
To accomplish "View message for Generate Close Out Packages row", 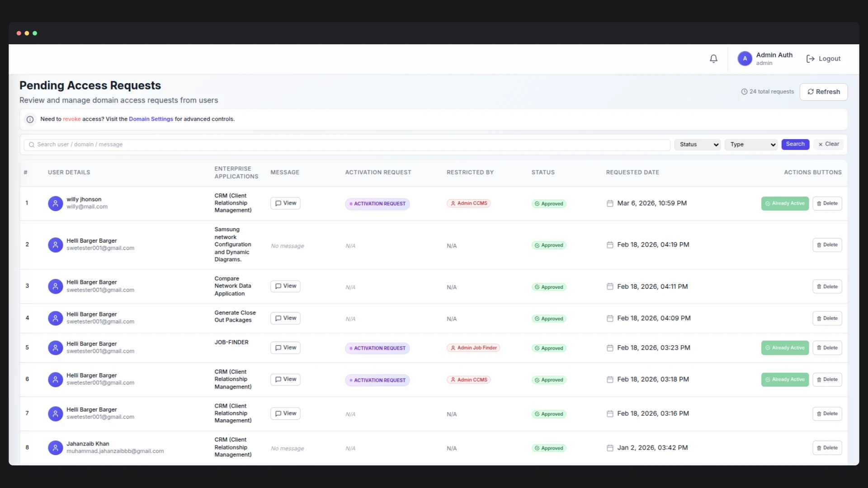I will [x=285, y=318].
